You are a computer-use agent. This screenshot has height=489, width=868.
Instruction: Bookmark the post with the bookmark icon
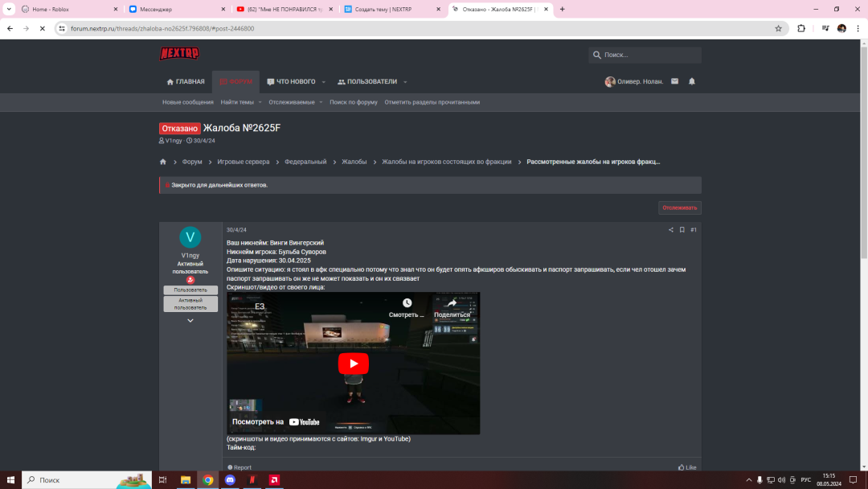682,230
